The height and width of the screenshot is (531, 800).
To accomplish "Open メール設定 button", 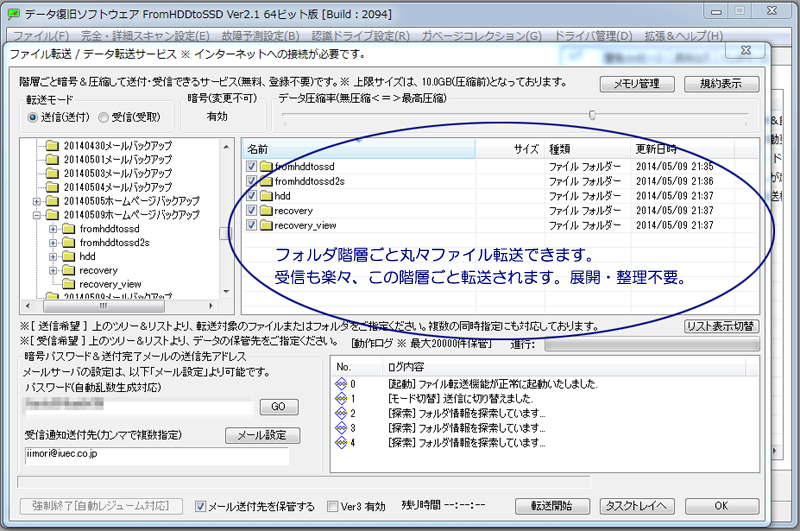I will (262, 435).
